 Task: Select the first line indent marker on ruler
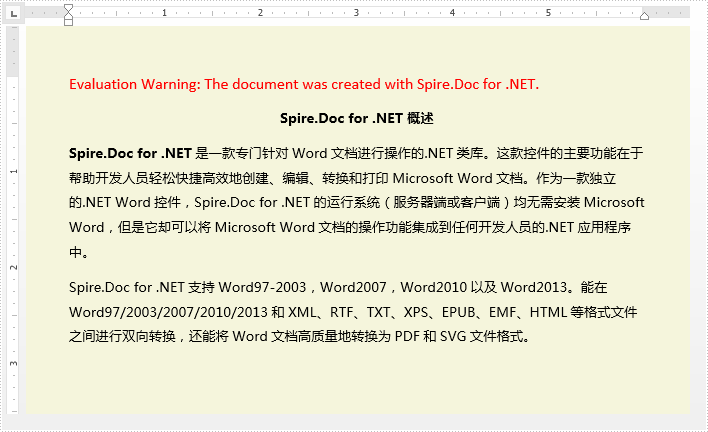[68, 9]
